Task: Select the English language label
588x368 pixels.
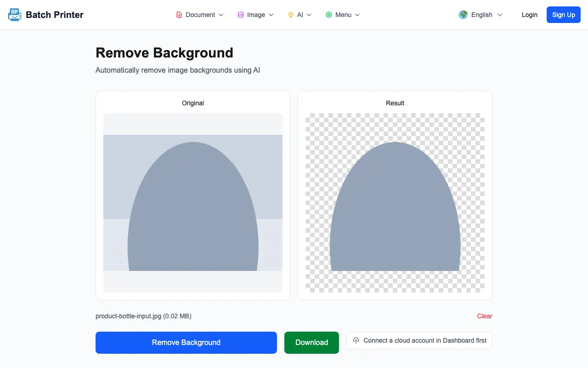Action: [x=482, y=15]
